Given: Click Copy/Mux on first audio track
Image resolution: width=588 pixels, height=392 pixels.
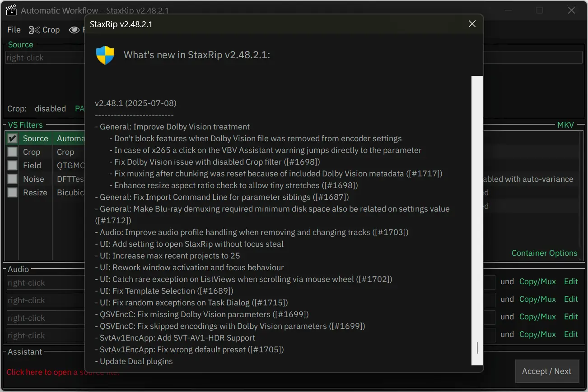Looking at the screenshot, I should pyautogui.click(x=537, y=281).
